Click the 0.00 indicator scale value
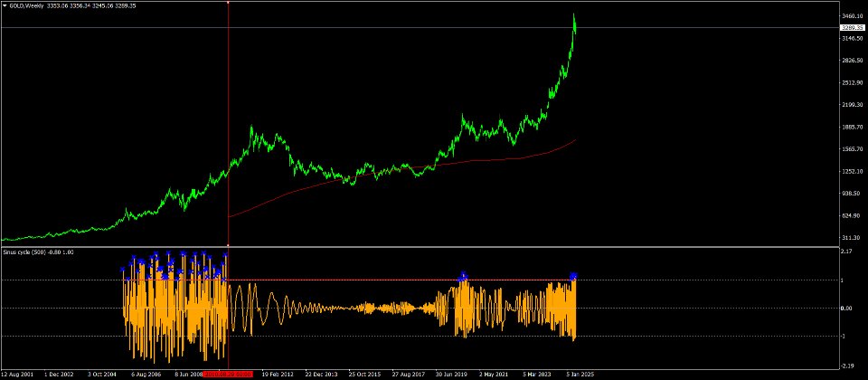Image resolution: width=868 pixels, height=380 pixels. 846,308
